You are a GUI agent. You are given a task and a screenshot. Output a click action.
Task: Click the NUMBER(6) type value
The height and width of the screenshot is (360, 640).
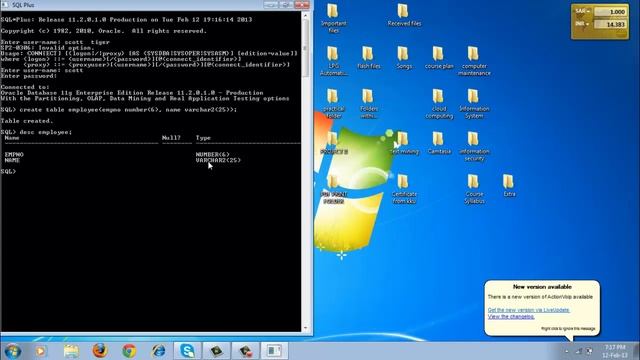(213, 154)
